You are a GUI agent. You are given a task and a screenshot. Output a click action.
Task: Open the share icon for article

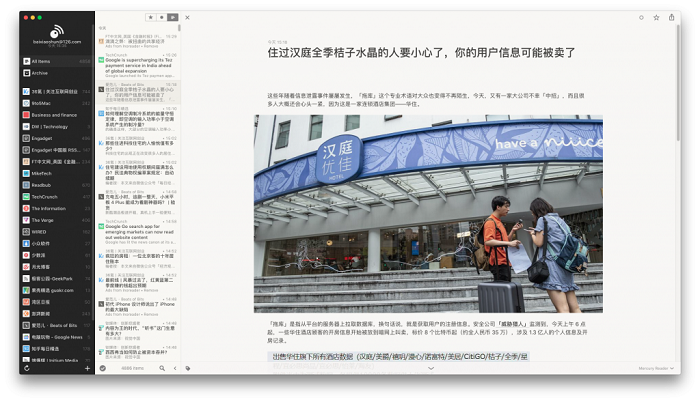[x=671, y=17]
